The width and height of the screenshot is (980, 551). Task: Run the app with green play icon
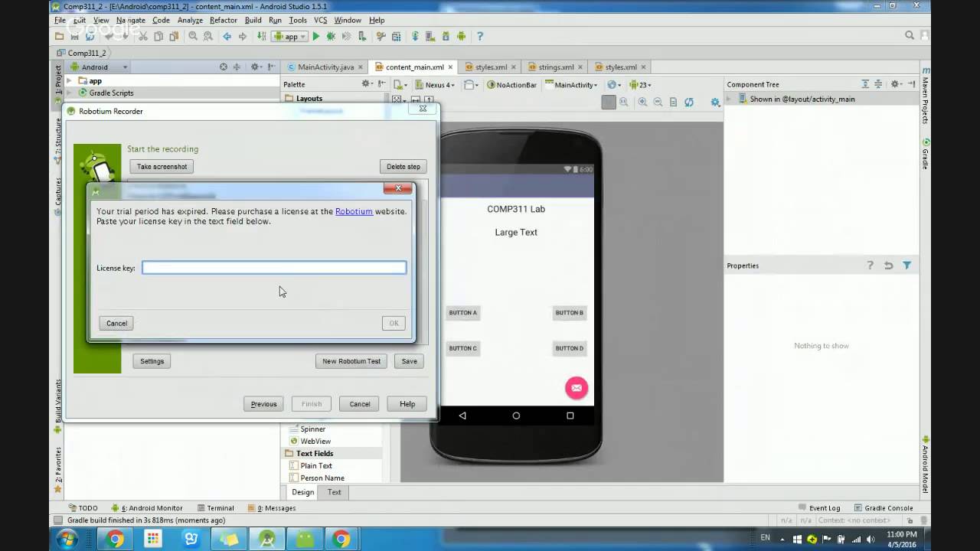point(315,36)
